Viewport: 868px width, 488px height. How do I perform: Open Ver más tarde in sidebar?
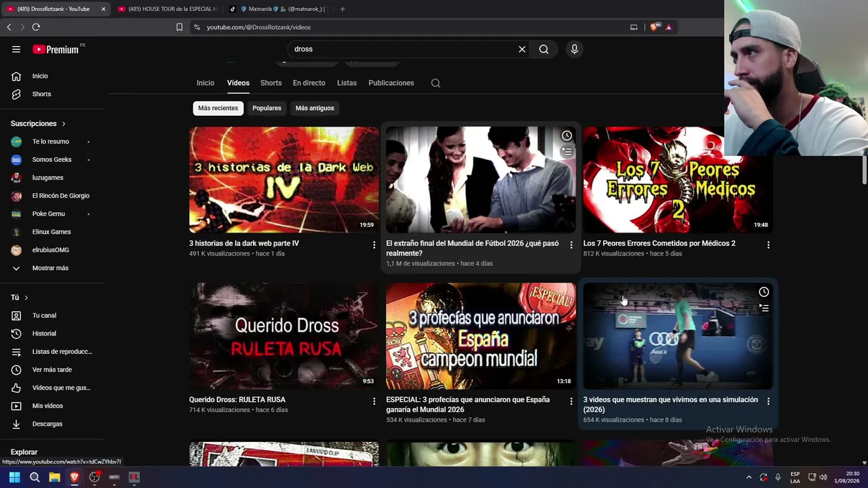coord(52,370)
